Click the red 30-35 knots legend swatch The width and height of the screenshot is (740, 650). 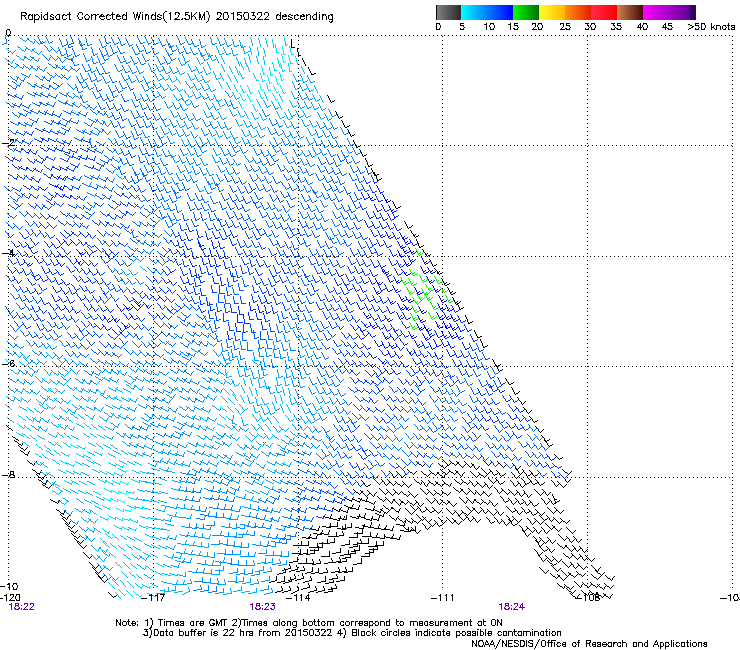604,12
